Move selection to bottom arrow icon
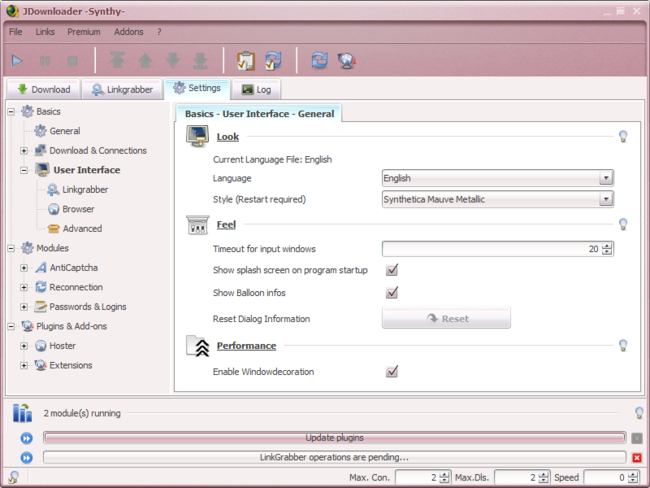Image resolution: width=650 pixels, height=488 pixels. tap(200, 61)
